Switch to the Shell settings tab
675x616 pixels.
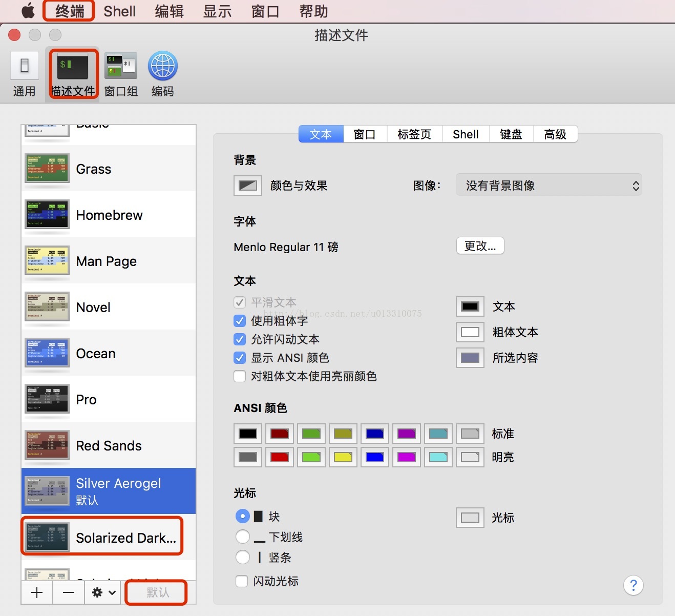pyautogui.click(x=466, y=134)
